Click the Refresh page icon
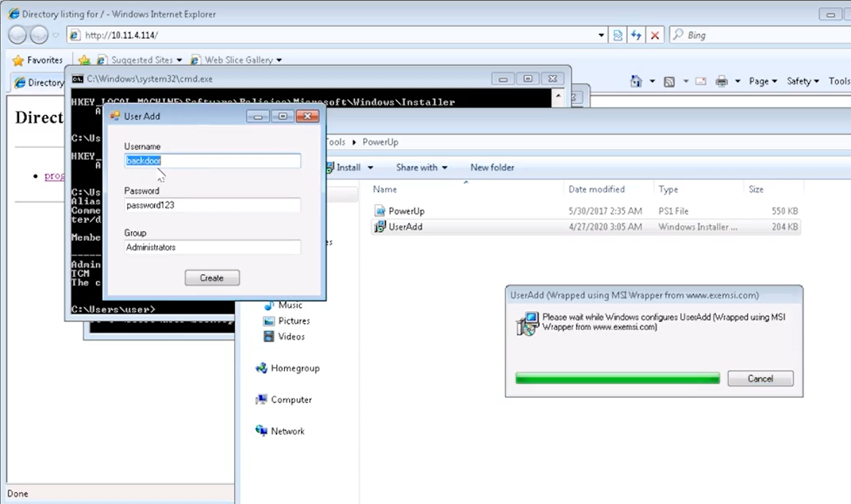The width and height of the screenshot is (851, 504). [636, 36]
